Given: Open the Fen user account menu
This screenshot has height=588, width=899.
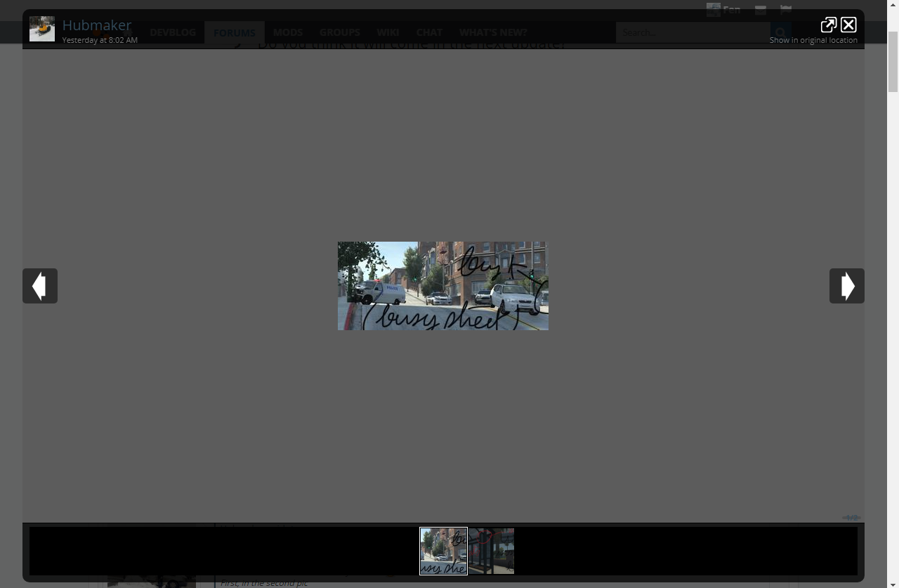Looking at the screenshot, I should tap(723, 10).
